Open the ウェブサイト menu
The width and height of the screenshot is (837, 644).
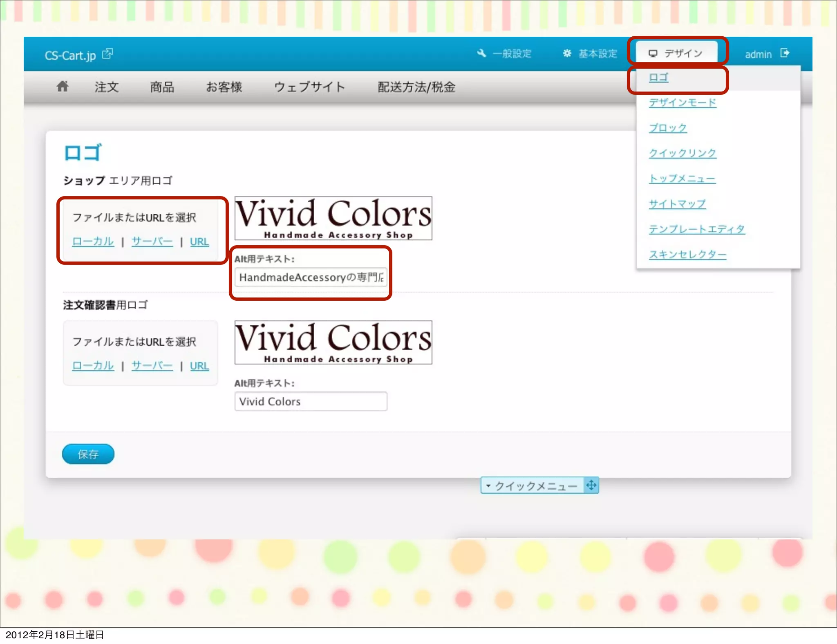point(309,87)
